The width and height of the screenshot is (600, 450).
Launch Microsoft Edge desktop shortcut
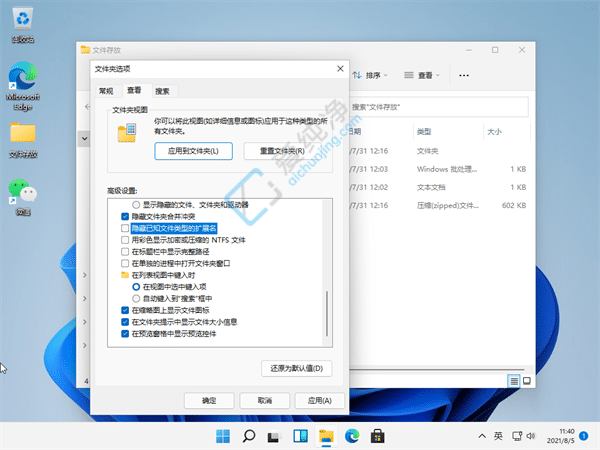23,86
